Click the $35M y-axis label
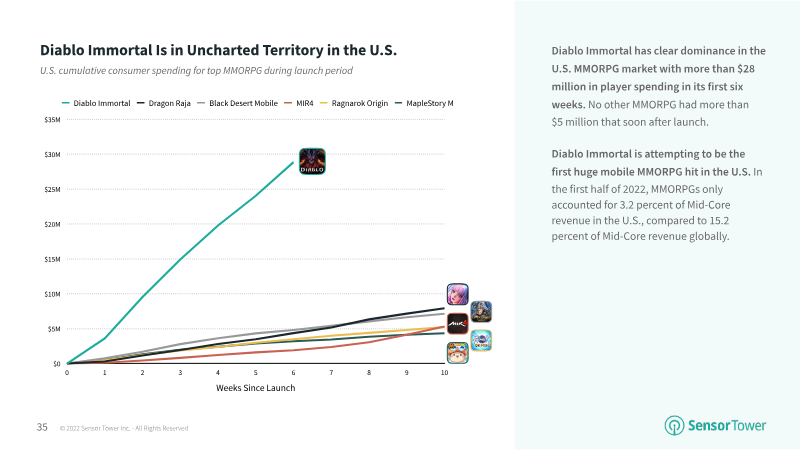Image resolution: width=800 pixels, height=450 pixels. (52, 120)
